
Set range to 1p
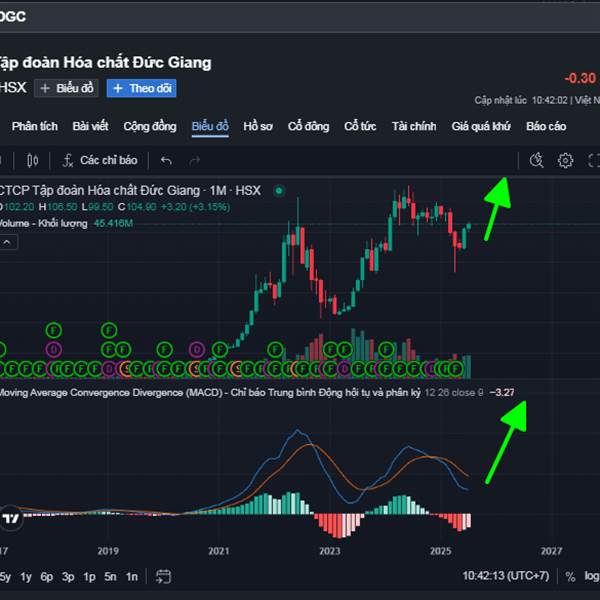point(89,577)
